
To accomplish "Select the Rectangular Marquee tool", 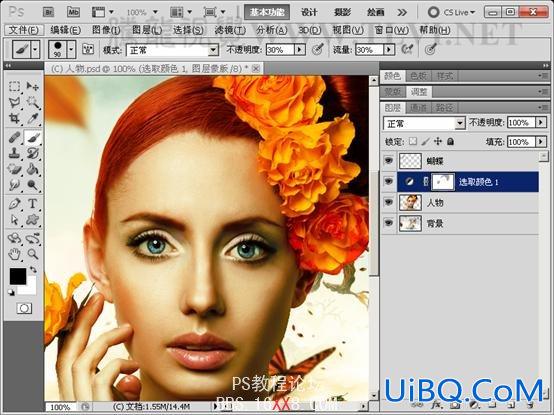I will coord(14,86).
